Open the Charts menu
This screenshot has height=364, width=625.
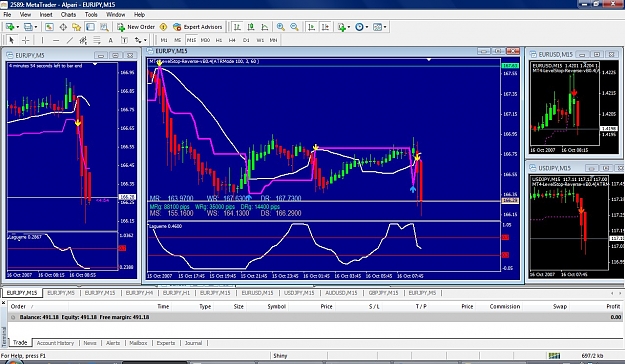[68, 14]
